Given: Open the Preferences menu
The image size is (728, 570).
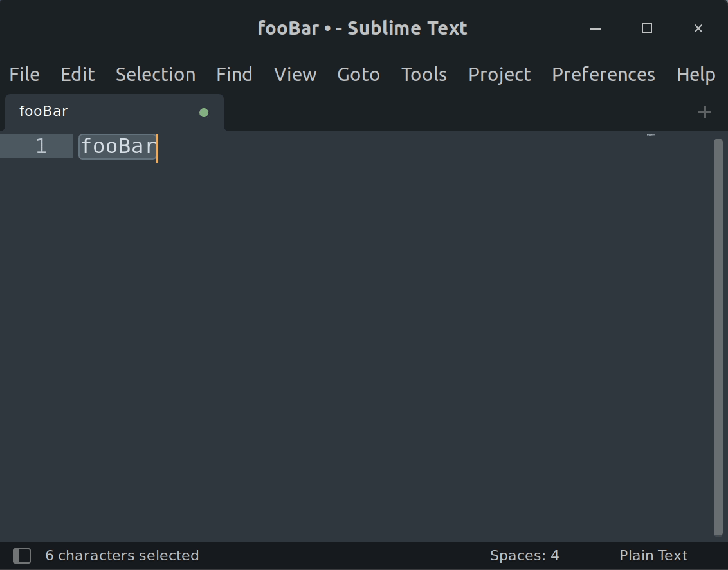Looking at the screenshot, I should [x=603, y=75].
